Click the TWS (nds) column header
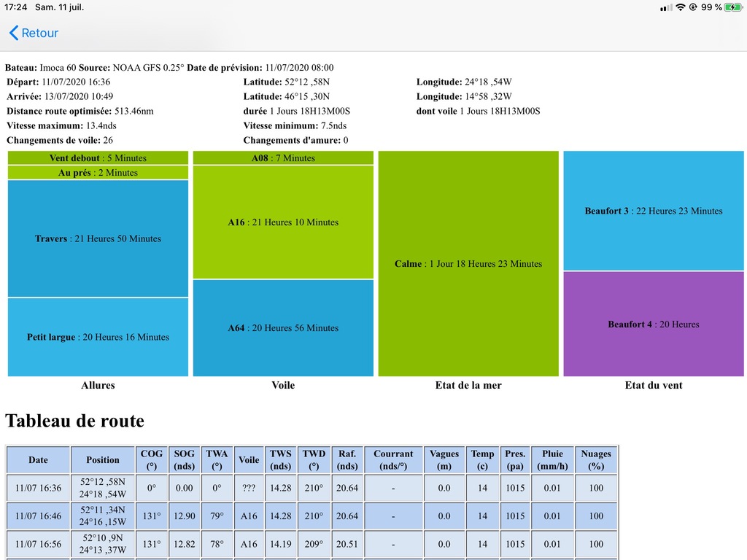 pyautogui.click(x=281, y=460)
